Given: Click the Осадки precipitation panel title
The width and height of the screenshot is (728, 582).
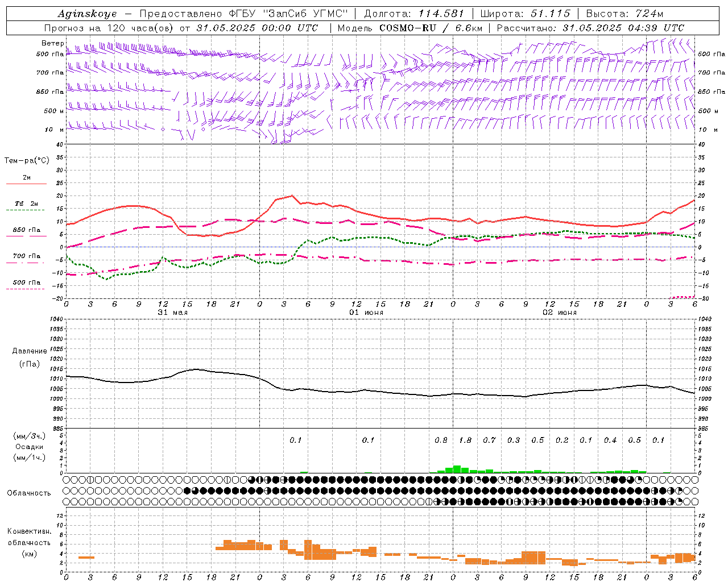Looking at the screenshot, I should pos(30,447).
